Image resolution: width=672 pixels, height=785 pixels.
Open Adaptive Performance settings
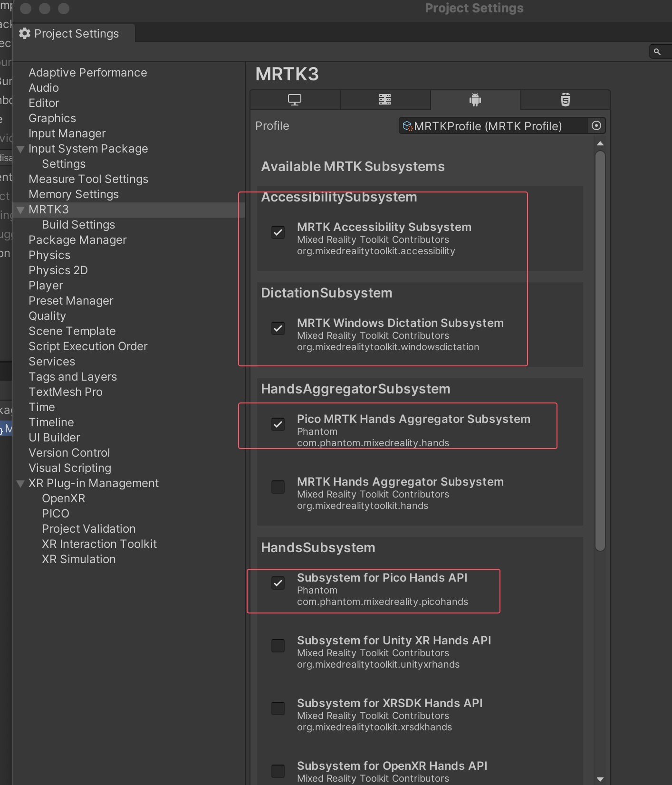(88, 73)
